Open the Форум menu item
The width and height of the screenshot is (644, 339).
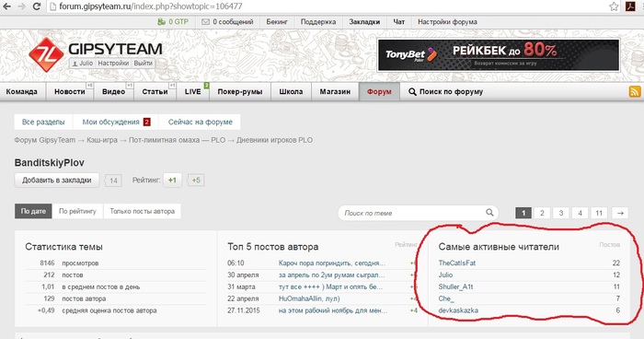[379, 92]
